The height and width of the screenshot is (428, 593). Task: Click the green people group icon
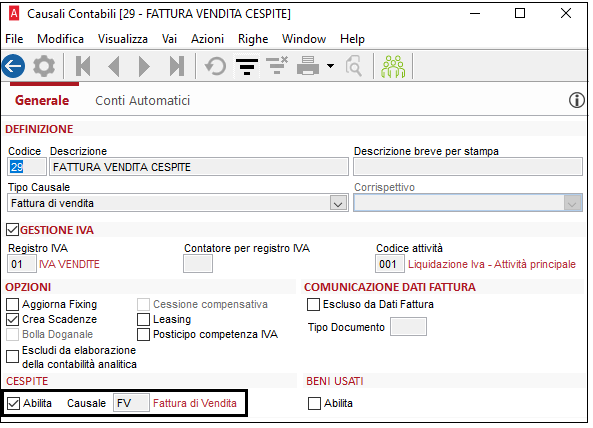point(393,66)
